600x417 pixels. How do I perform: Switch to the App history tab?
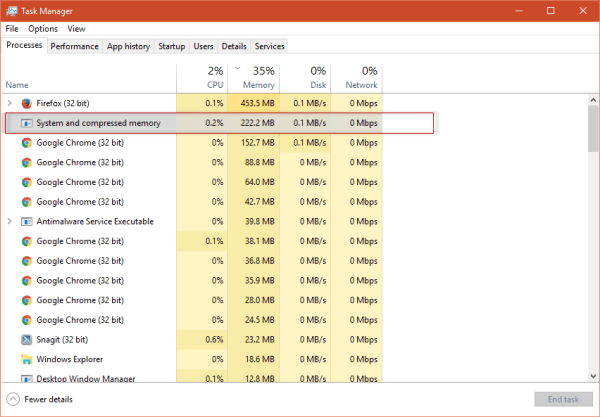[x=128, y=46]
